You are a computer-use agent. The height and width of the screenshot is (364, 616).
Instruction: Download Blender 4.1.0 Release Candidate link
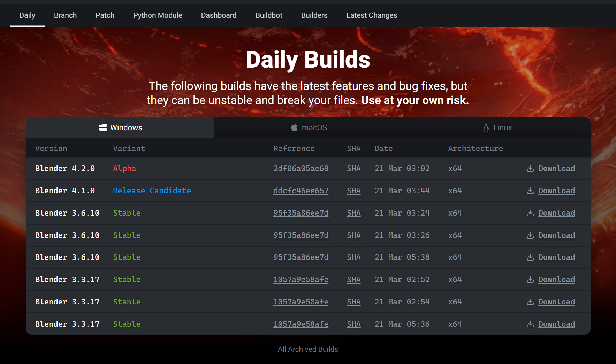tap(556, 191)
